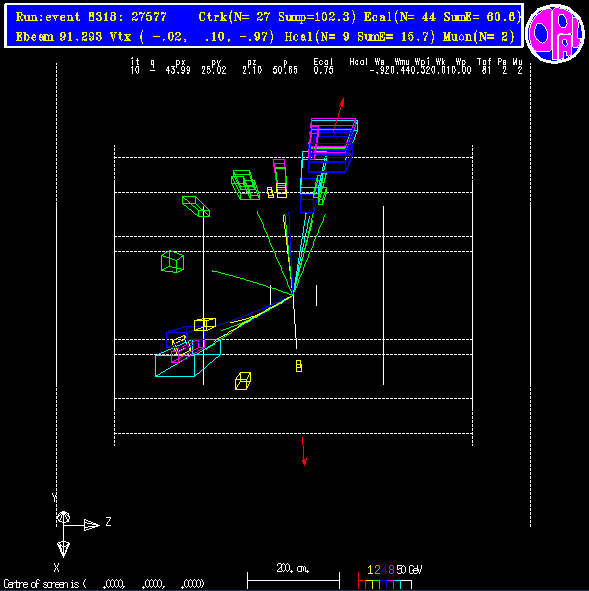Viewport: 589px width, 591px height.
Task: Click the round OPAL logo
Action: point(555,33)
